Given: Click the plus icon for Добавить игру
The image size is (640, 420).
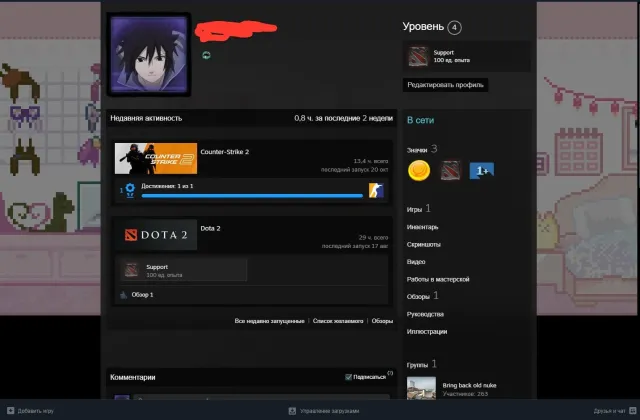Looking at the screenshot, I should [11, 411].
